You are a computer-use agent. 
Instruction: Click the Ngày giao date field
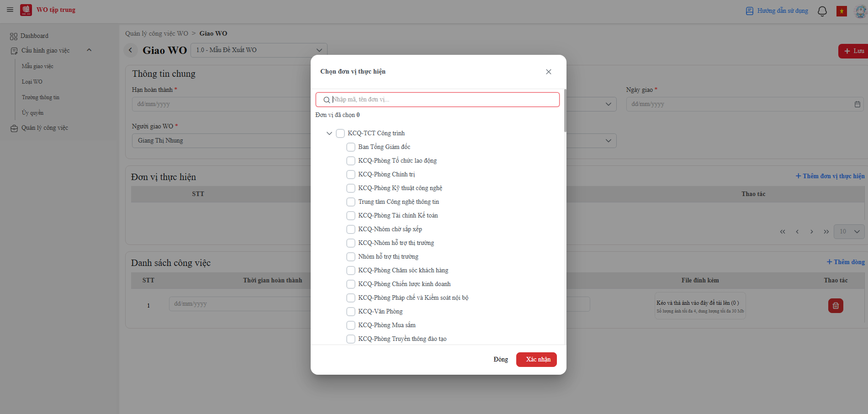click(x=745, y=104)
